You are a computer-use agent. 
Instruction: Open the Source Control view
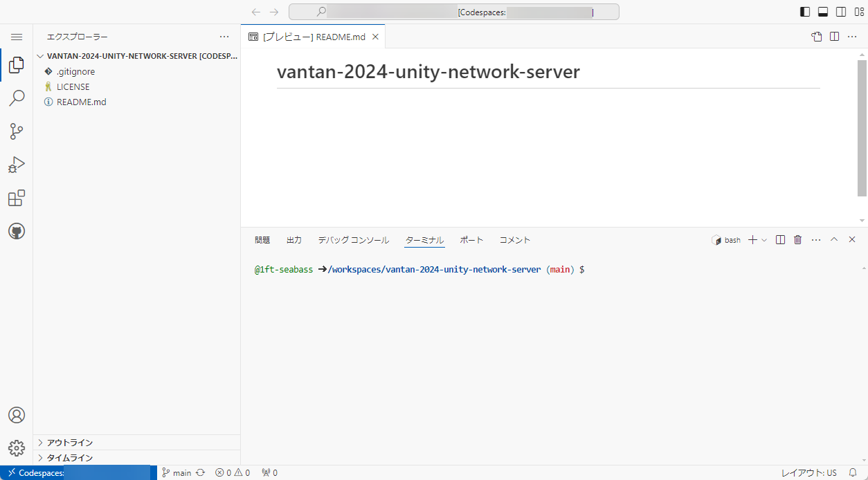pos(17,131)
